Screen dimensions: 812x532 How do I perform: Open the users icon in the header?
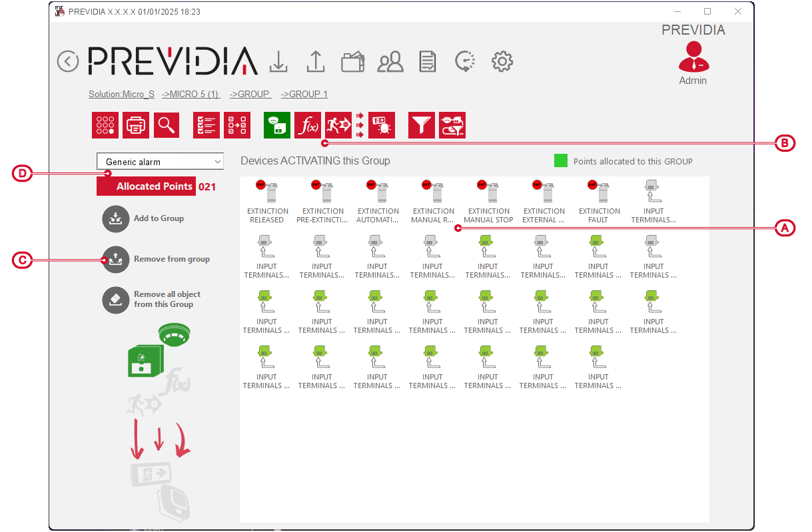(390, 62)
